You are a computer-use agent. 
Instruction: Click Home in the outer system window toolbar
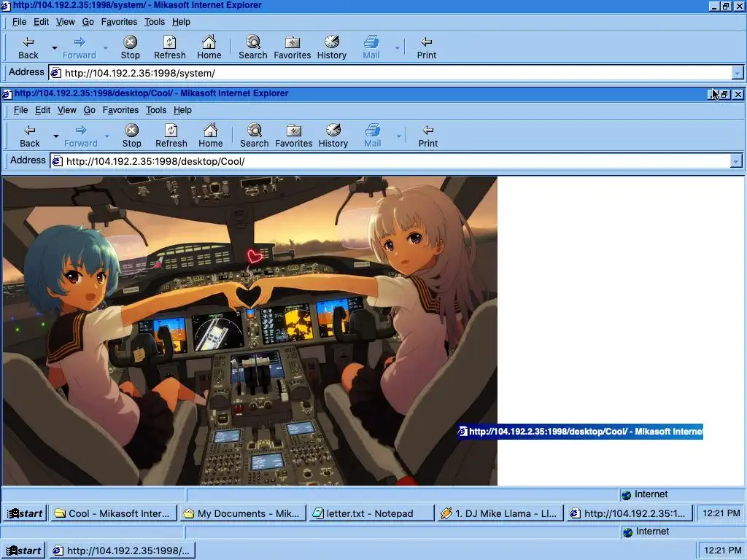(209, 48)
